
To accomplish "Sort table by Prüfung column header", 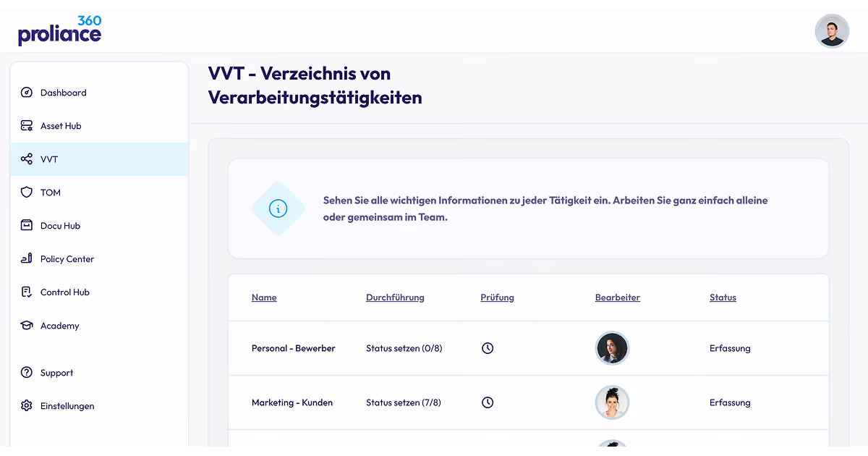I will click(x=497, y=297).
